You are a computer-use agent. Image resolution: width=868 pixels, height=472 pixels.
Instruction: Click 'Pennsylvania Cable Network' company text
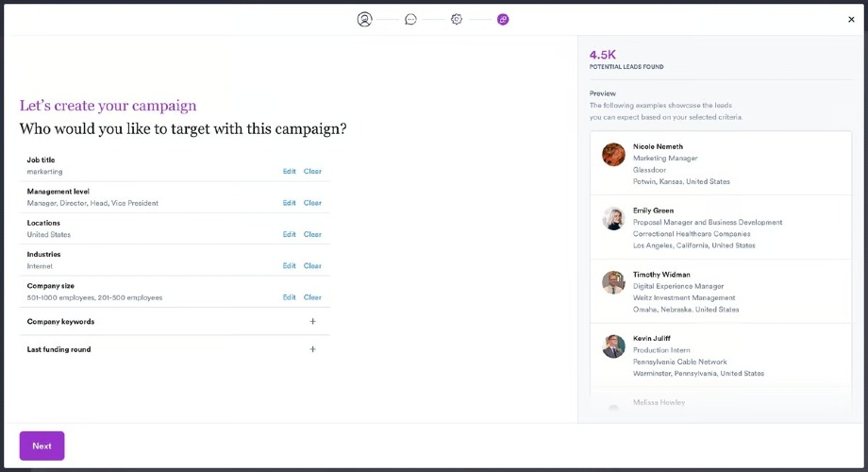[680, 362]
